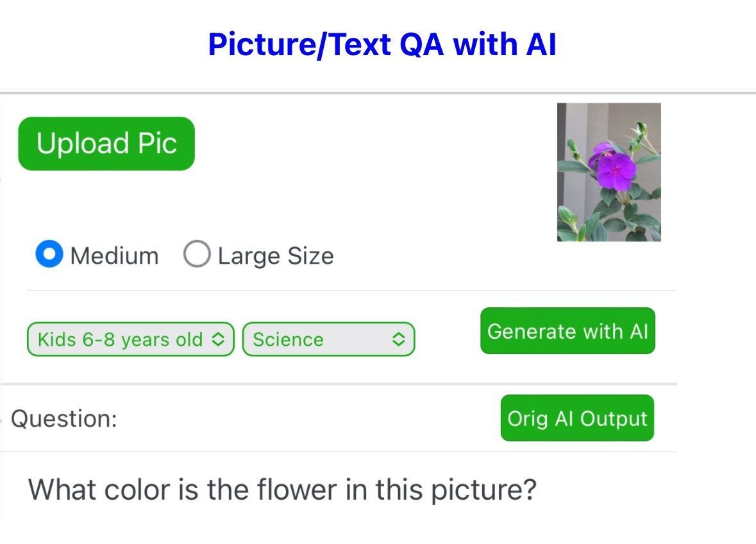Click the flower color question text
This screenshot has width=756, height=544.
(282, 490)
